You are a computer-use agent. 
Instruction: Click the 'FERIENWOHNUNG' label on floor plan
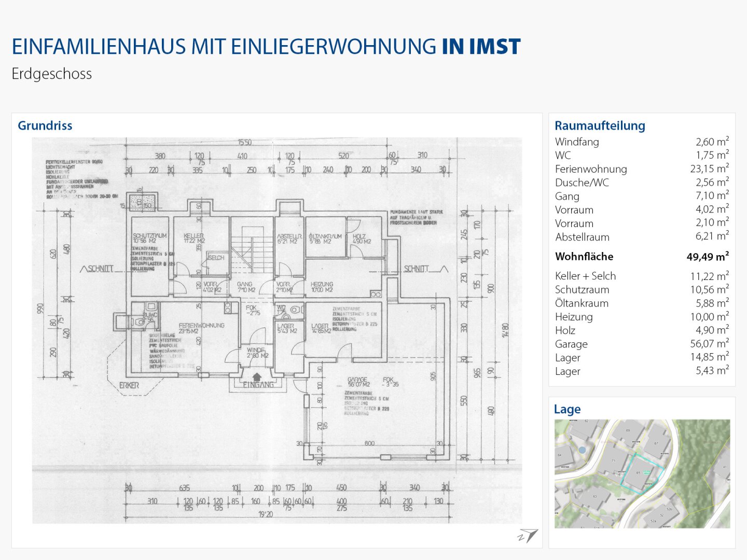pyautogui.click(x=201, y=325)
